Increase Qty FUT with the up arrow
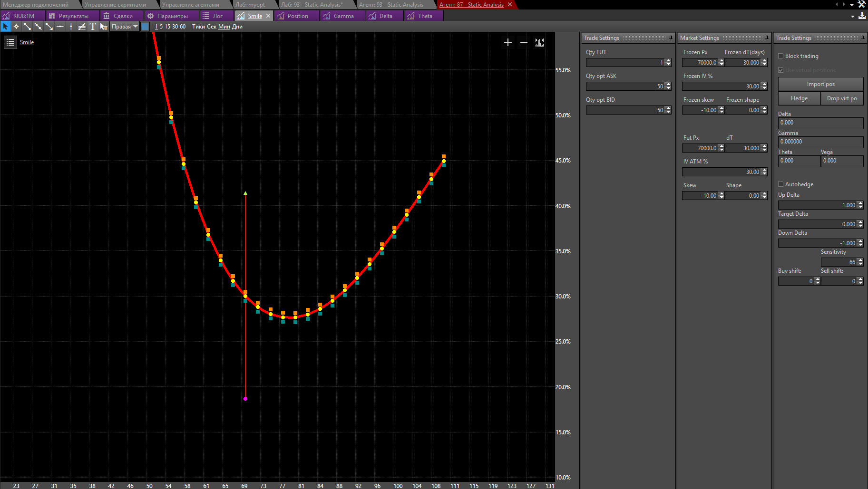The height and width of the screenshot is (489, 868). pyautogui.click(x=668, y=61)
